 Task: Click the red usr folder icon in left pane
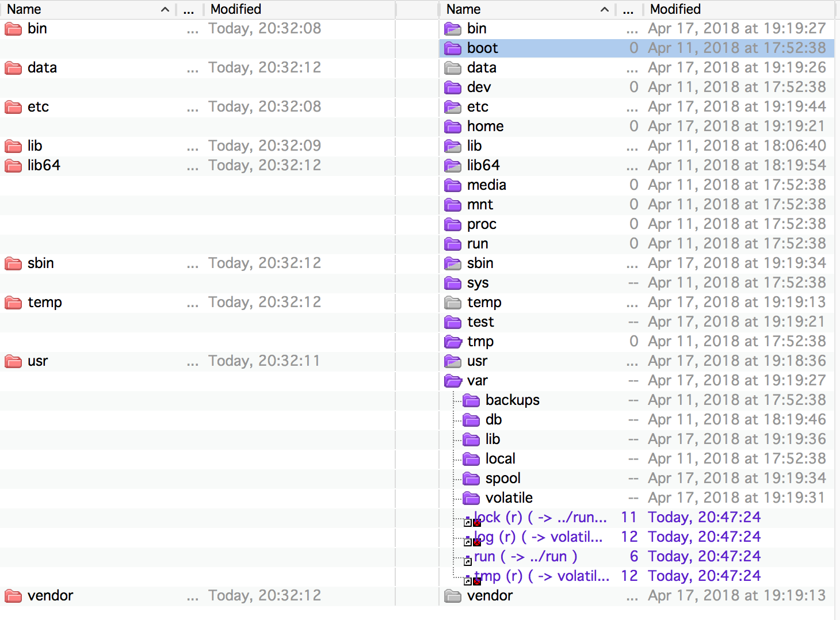point(13,361)
